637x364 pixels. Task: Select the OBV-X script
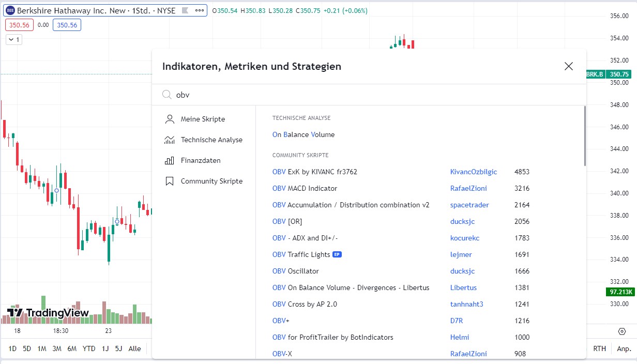click(283, 354)
